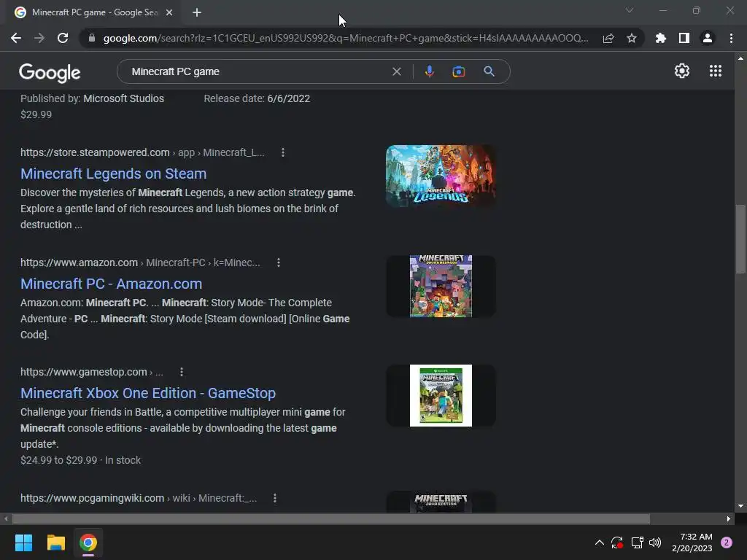Open more options for Steam result
The height and width of the screenshot is (560, 747).
(x=283, y=152)
